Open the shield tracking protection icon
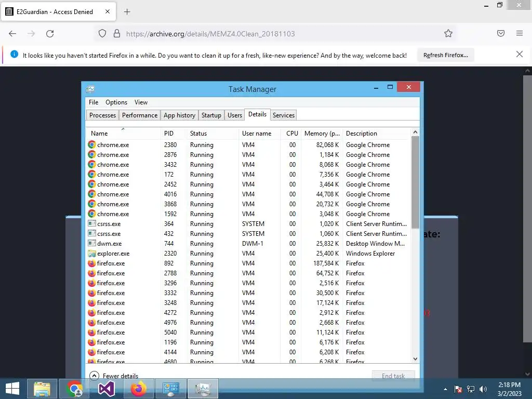 click(102, 34)
